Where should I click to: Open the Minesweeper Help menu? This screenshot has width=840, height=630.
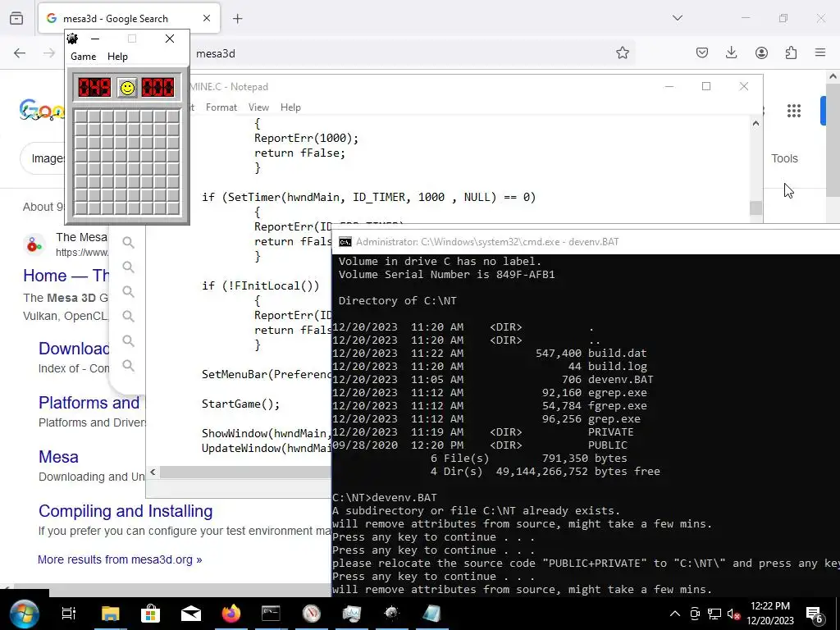coord(117,57)
